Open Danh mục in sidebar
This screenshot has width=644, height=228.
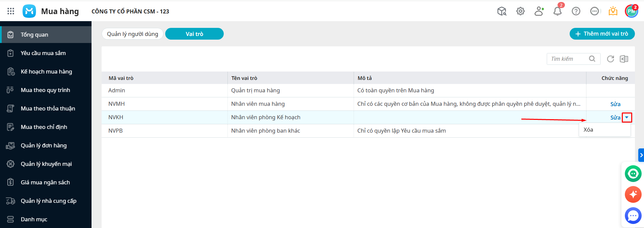(x=46, y=219)
